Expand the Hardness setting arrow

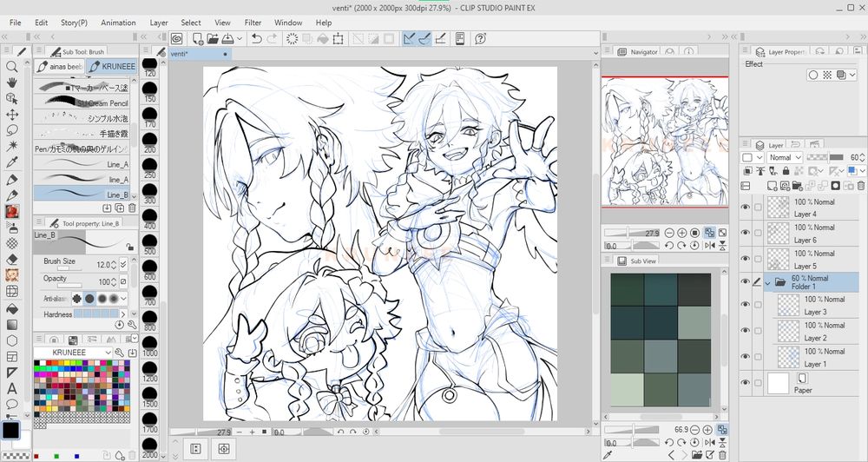click(x=123, y=314)
